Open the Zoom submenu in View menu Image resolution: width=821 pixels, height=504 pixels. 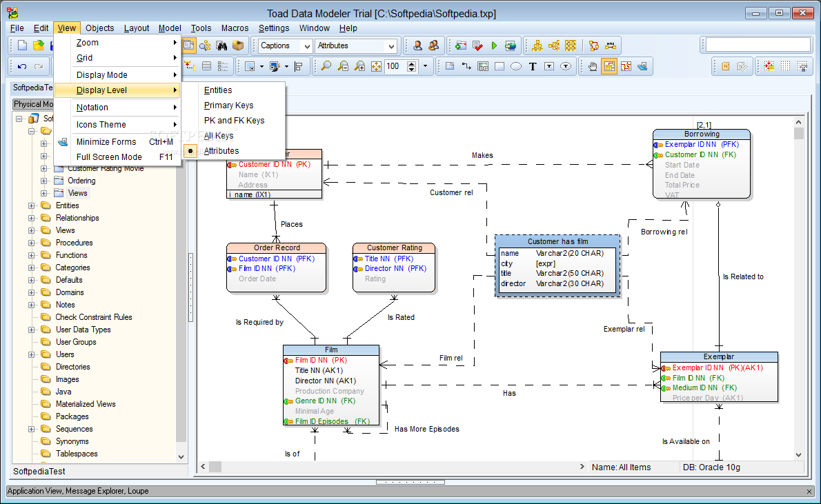click(x=118, y=43)
